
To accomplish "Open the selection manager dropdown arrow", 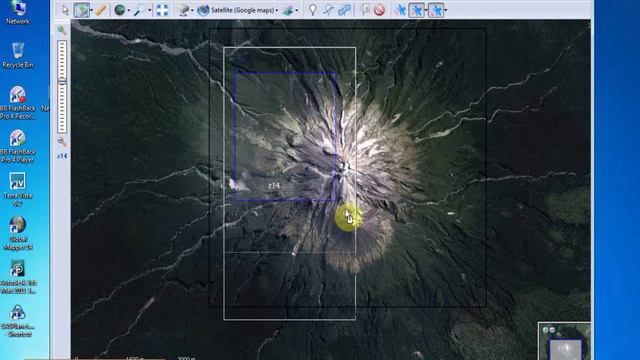I will 91,10.
